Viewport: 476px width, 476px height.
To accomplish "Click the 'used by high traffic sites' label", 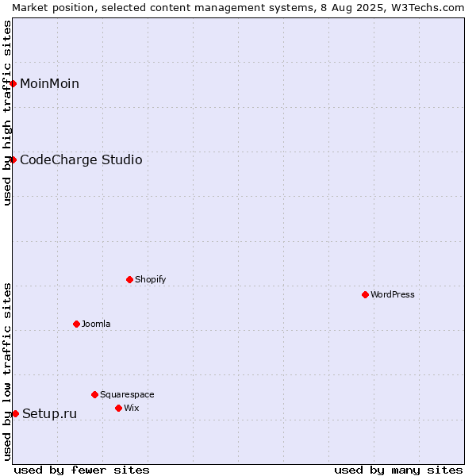I will coord(6,113).
